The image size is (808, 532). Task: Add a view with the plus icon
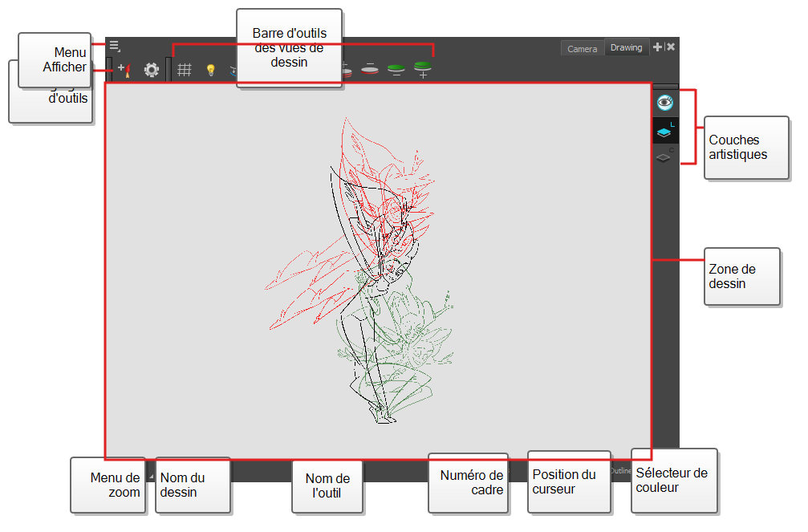point(657,47)
